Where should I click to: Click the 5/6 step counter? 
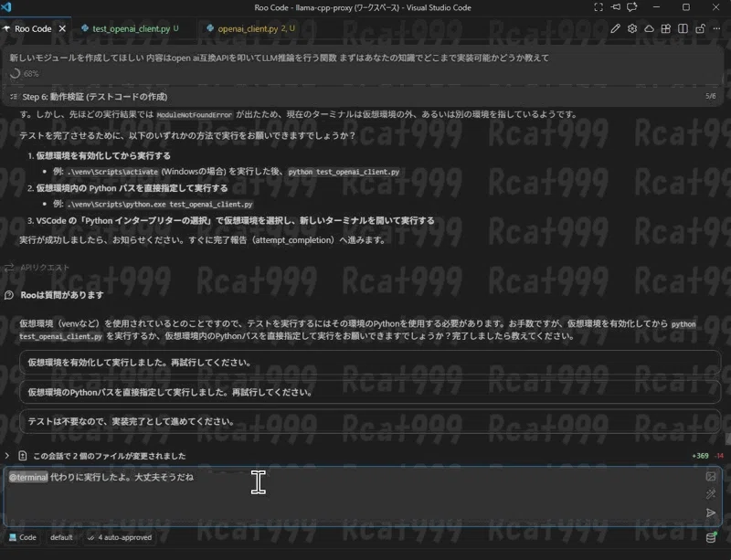(x=710, y=96)
